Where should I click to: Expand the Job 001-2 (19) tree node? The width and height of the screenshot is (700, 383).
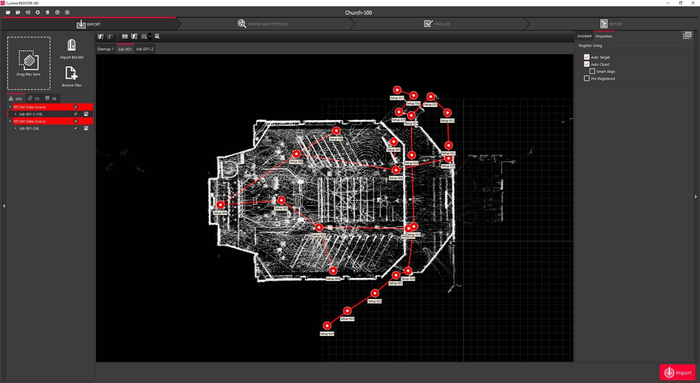[16, 114]
